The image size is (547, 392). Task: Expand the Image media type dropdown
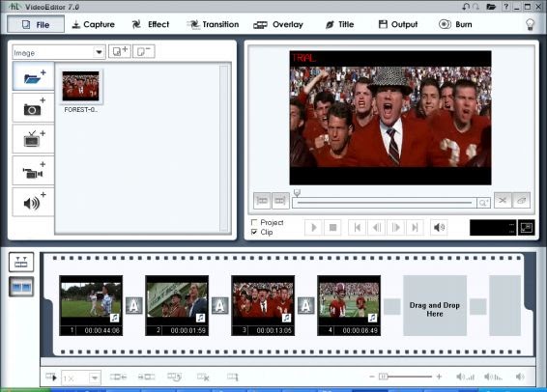pos(100,52)
